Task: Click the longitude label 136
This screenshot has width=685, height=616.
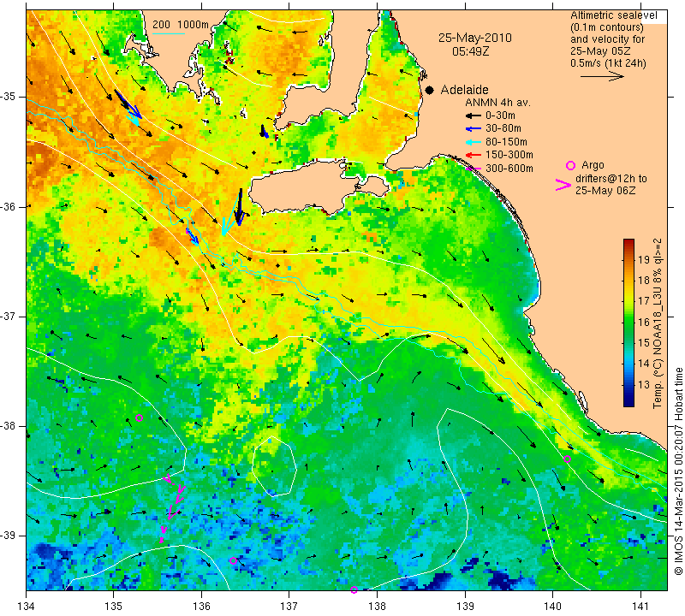Action: pyautogui.click(x=202, y=607)
